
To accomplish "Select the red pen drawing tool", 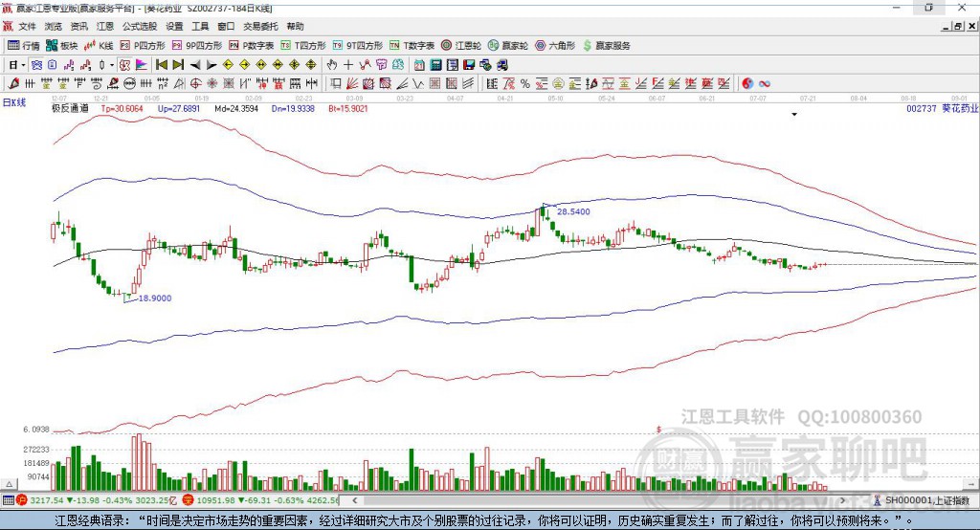I will click(x=13, y=83).
